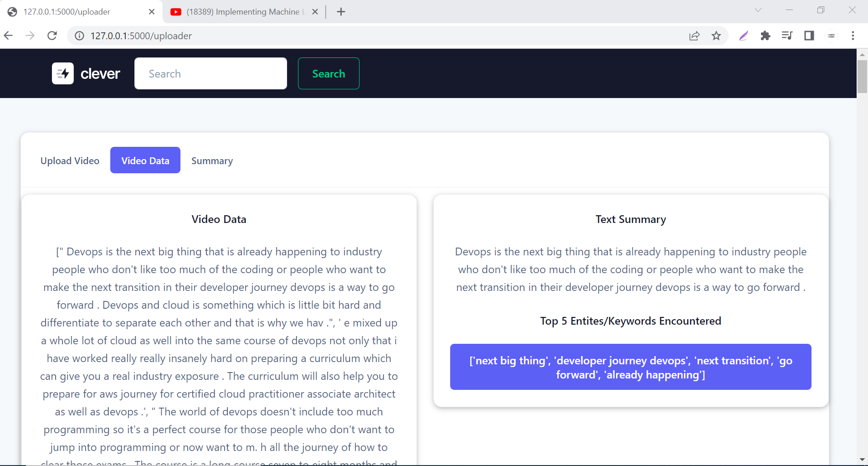The height and width of the screenshot is (466, 868).
Task: View site information icon in address bar
Action: (79, 36)
